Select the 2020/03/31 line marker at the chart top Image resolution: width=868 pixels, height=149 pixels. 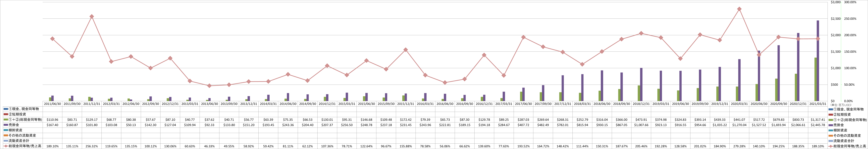click(739, 9)
